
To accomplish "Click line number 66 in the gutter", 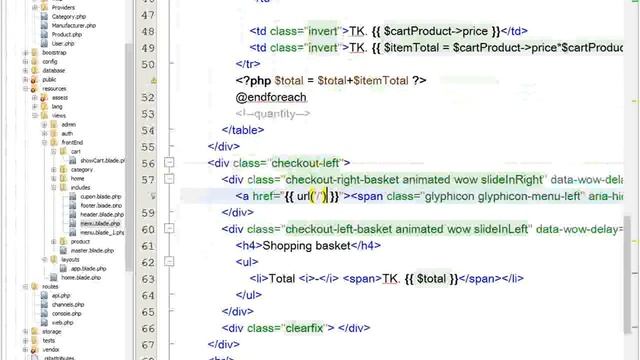I will (x=148, y=328).
